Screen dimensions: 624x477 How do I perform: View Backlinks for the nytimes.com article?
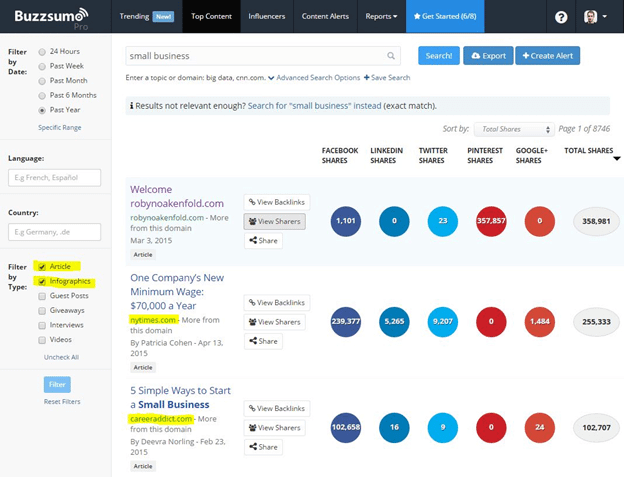pos(277,303)
